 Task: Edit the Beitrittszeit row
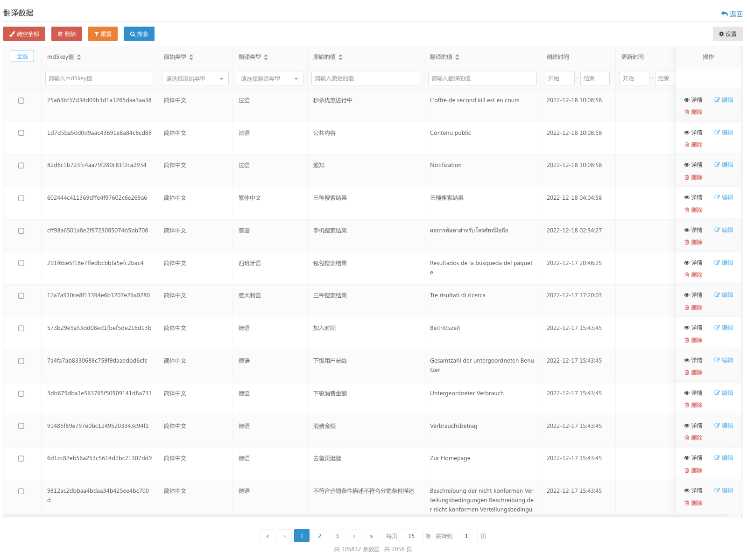724,328
